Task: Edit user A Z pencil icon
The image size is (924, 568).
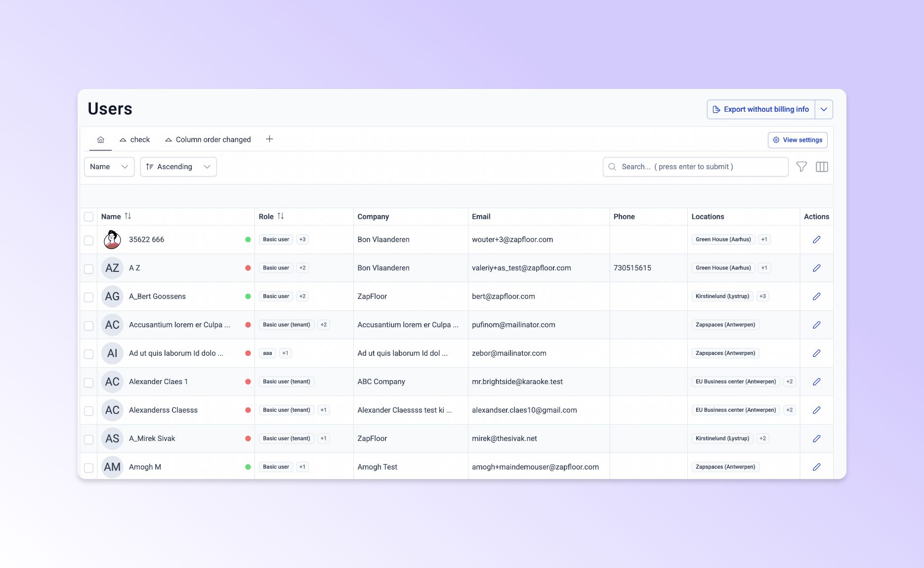Action: (816, 268)
